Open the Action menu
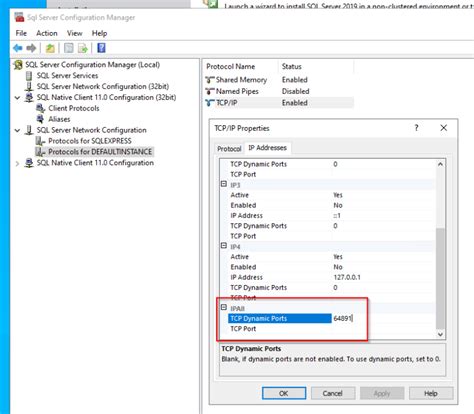 (47, 33)
